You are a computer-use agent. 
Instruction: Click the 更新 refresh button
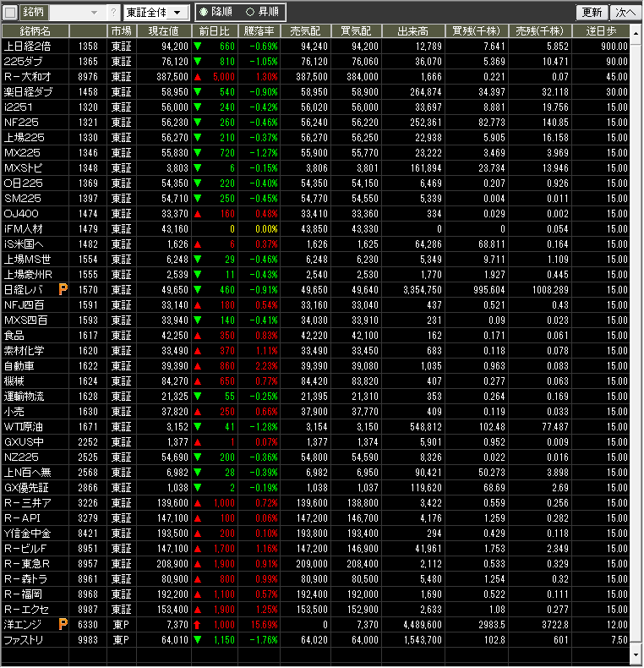pos(592,13)
